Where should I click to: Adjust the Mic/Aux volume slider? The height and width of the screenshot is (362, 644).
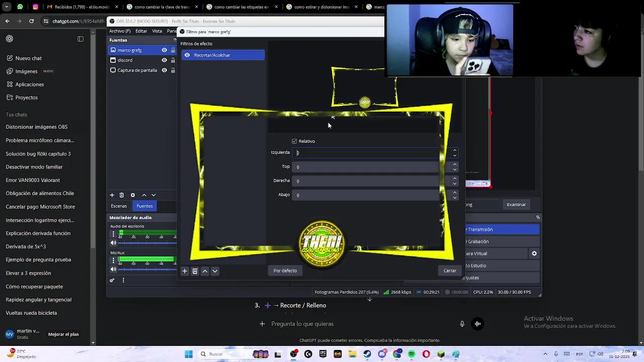(x=147, y=269)
